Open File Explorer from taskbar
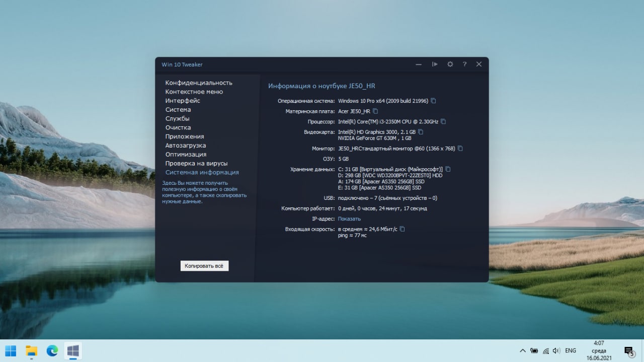This screenshot has height=362, width=644. point(32,350)
